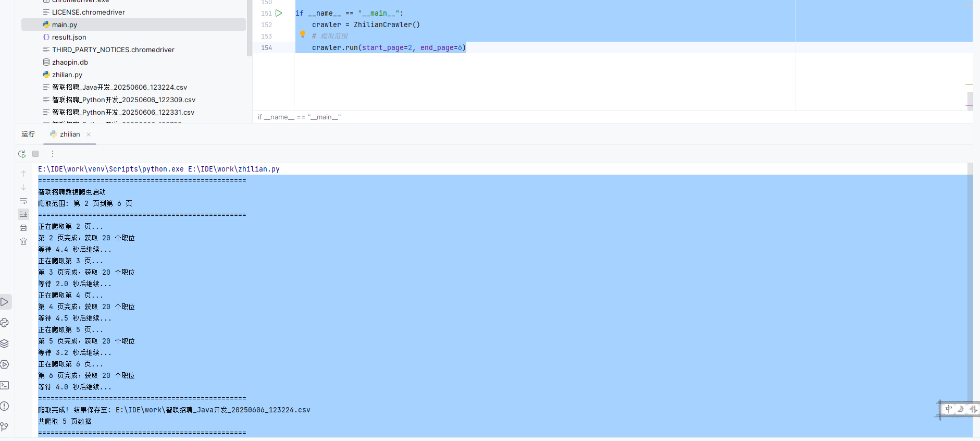Click line number 152 in gutter

(x=266, y=25)
